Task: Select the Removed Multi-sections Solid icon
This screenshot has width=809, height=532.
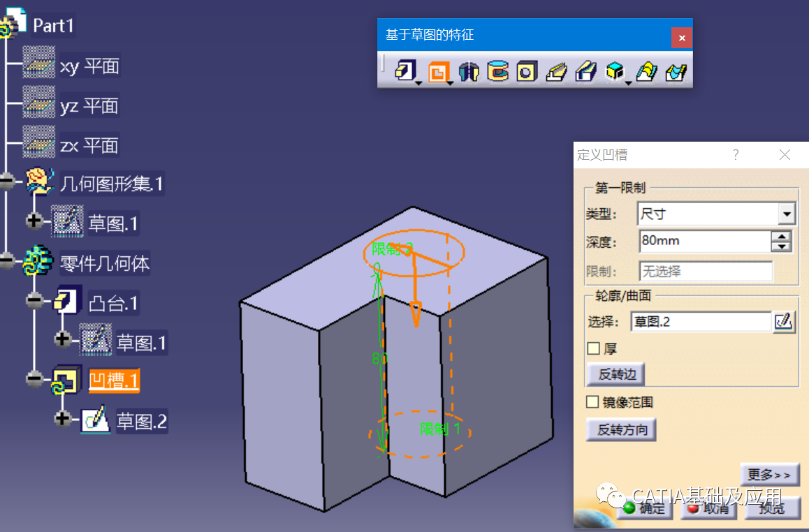Action: [676, 72]
